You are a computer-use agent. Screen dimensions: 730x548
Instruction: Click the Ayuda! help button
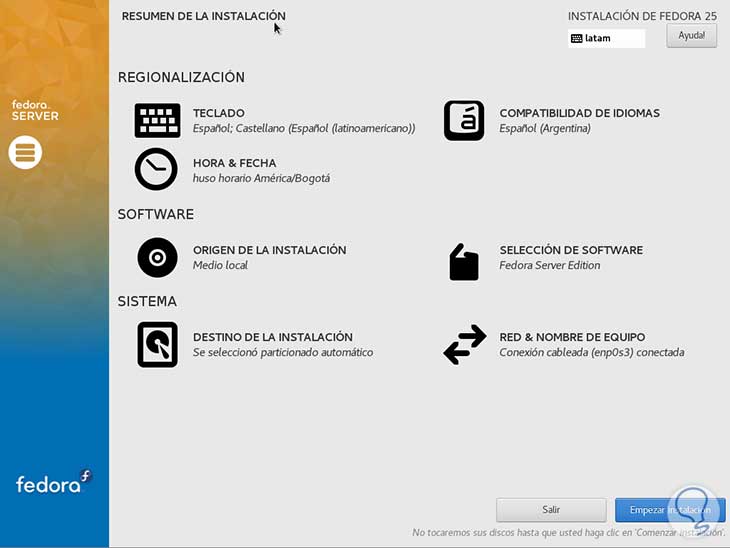pos(691,35)
